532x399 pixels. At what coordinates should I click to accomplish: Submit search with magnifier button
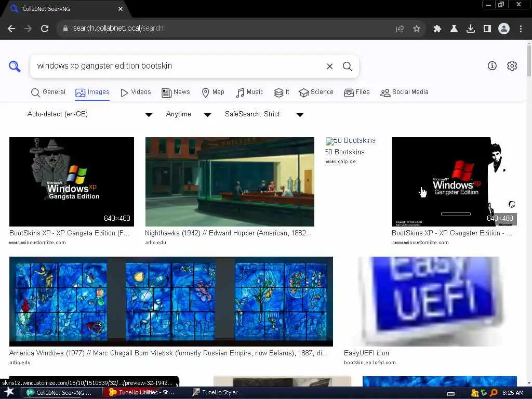tap(347, 66)
